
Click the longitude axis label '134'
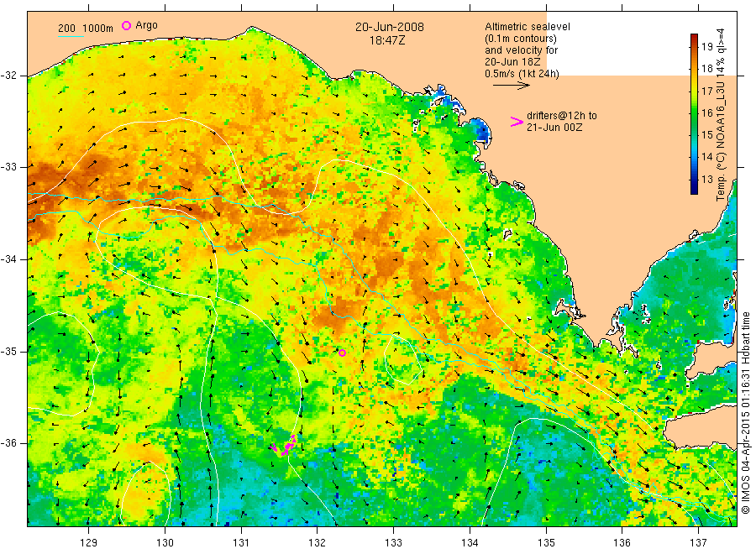470,543
